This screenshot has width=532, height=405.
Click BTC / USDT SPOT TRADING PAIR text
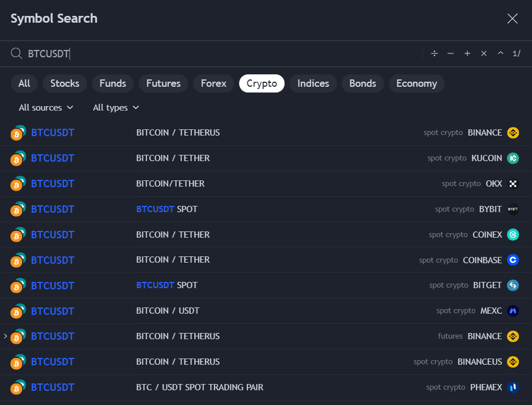tap(200, 387)
